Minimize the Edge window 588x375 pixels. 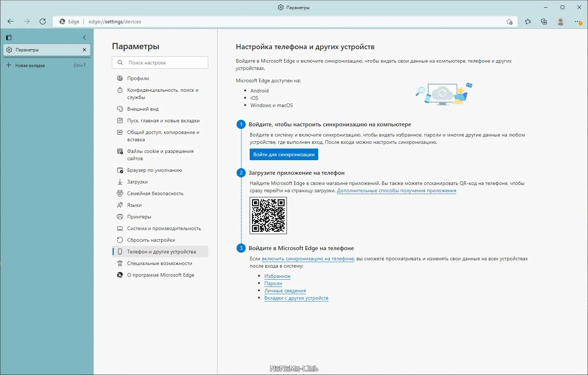(x=546, y=7)
